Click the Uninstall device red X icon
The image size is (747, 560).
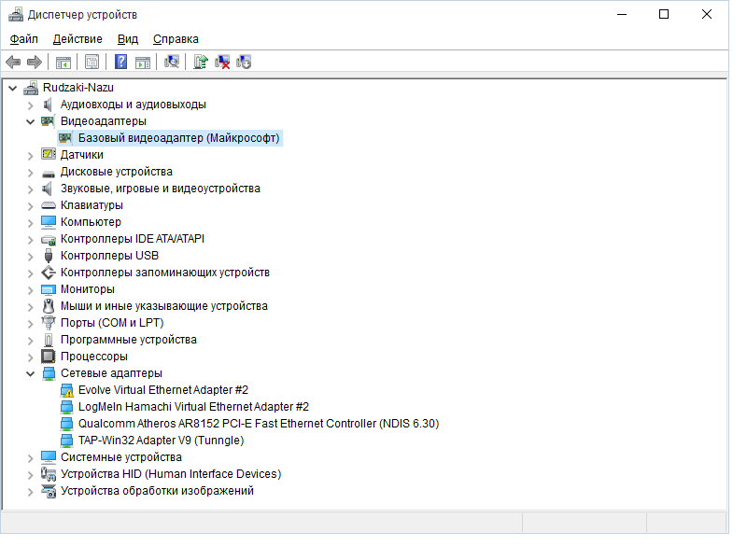[x=222, y=62]
